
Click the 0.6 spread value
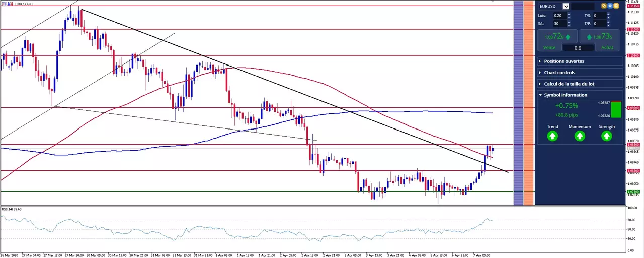coord(578,48)
